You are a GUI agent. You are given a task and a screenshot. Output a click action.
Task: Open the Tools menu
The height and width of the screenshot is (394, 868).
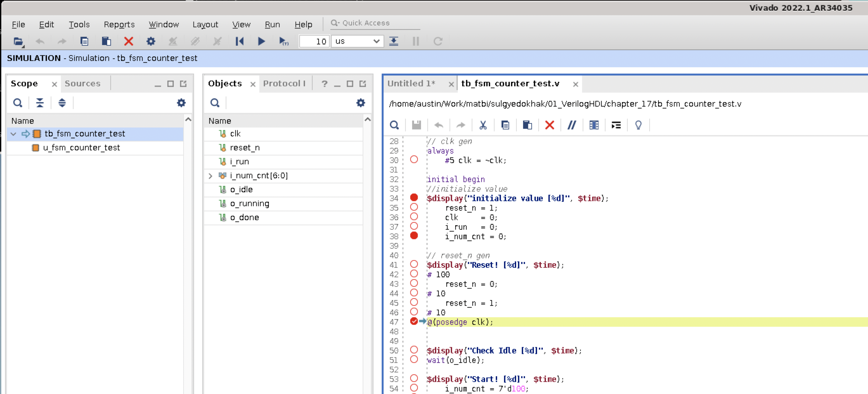click(x=79, y=25)
